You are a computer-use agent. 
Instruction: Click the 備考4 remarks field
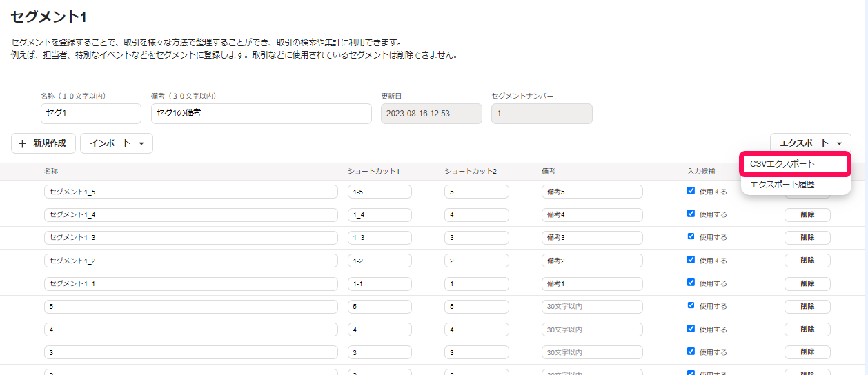click(x=592, y=215)
